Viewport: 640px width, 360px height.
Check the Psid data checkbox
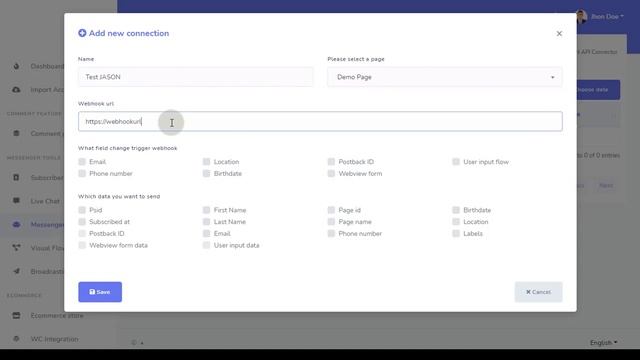pos(82,210)
